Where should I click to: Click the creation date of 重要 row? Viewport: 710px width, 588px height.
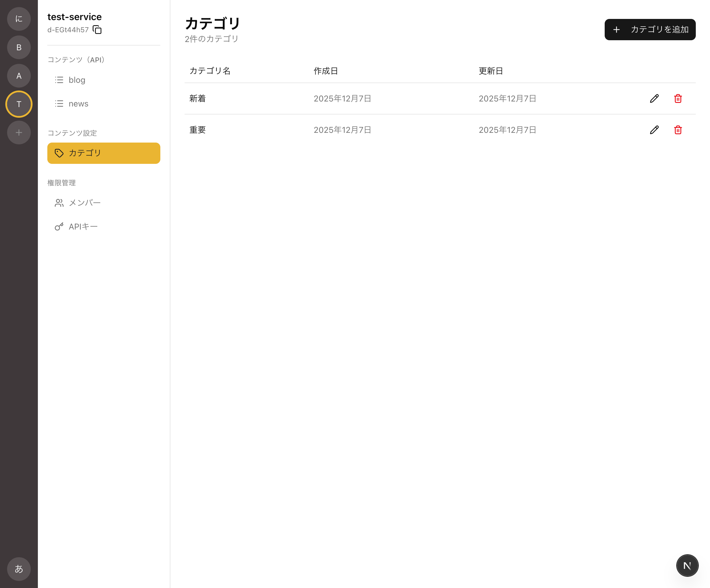tap(342, 130)
